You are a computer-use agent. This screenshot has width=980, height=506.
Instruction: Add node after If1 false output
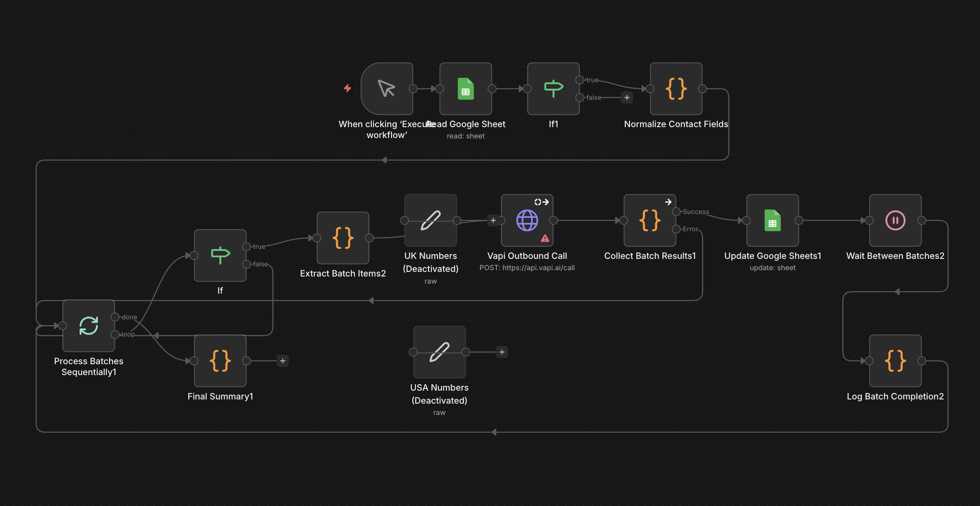[627, 98]
